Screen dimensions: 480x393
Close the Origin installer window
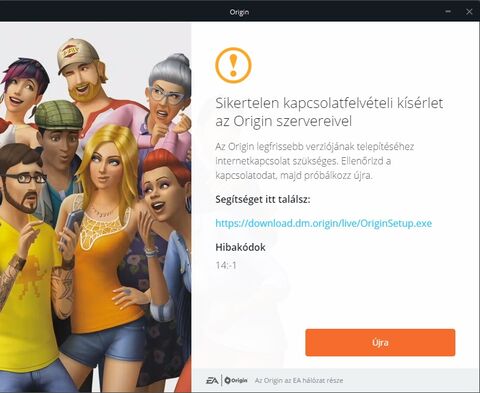[x=469, y=11]
